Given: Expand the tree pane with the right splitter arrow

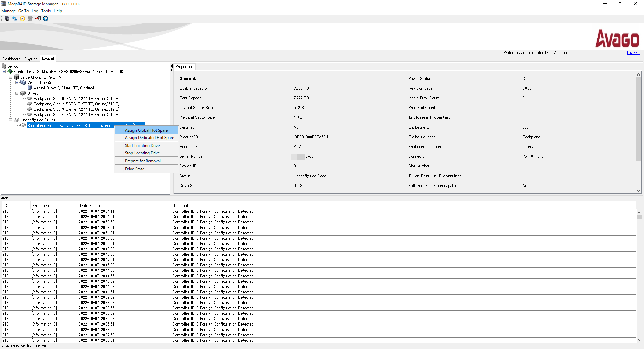Looking at the screenshot, I should pyautogui.click(x=172, y=70).
